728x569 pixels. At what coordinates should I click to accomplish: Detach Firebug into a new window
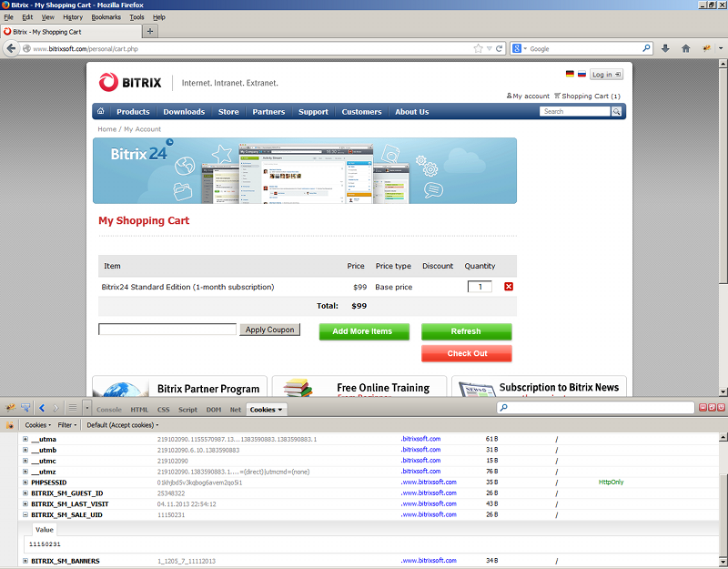[x=712, y=407]
